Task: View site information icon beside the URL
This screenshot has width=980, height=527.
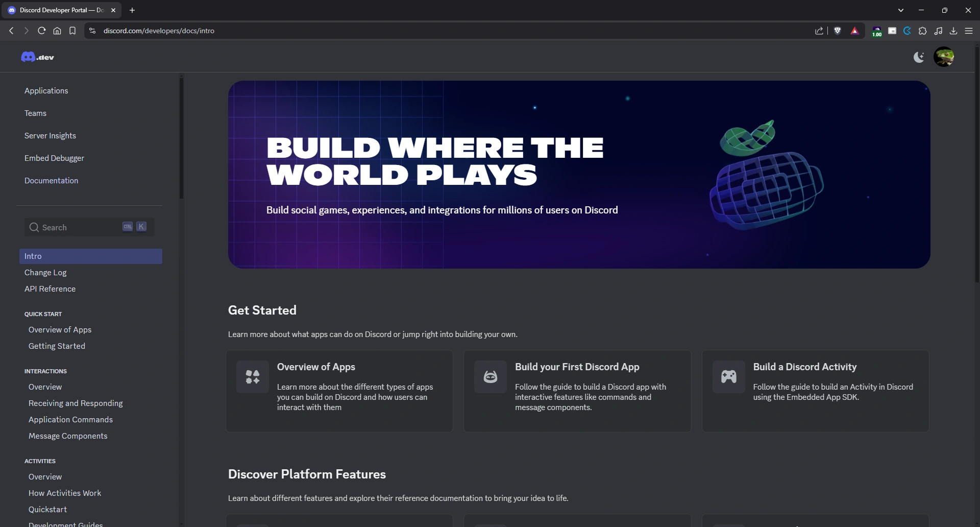Action: [92, 31]
